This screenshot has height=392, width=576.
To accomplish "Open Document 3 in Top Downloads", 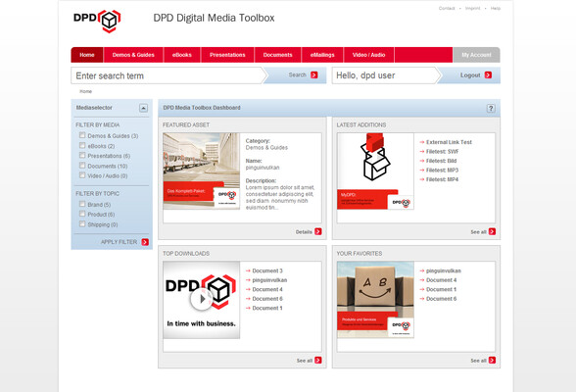I will (x=267, y=270).
